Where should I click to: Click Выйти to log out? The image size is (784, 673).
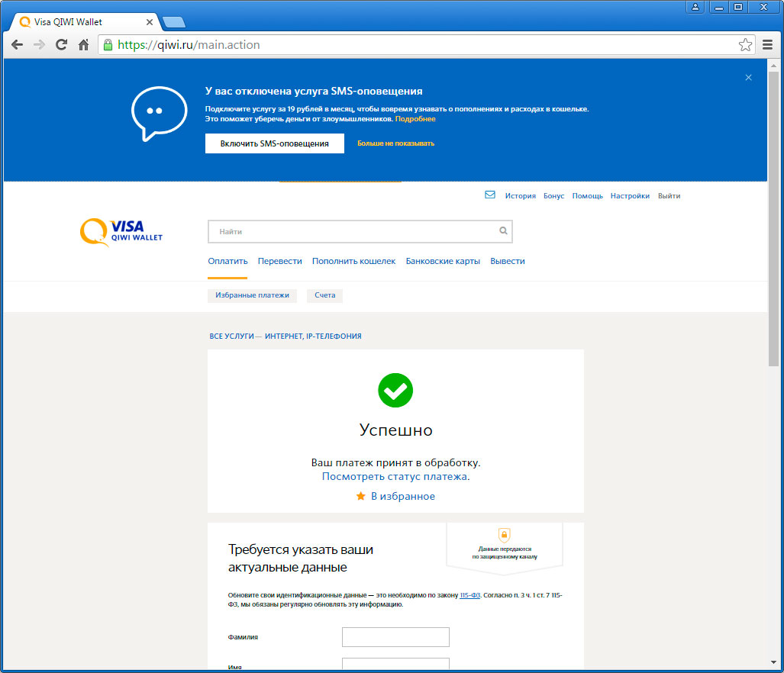tap(669, 196)
